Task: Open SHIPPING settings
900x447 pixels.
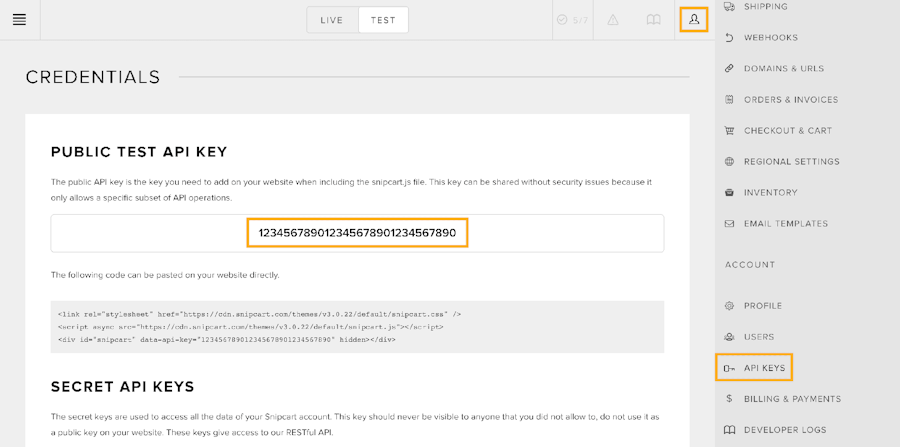Action: (766, 6)
